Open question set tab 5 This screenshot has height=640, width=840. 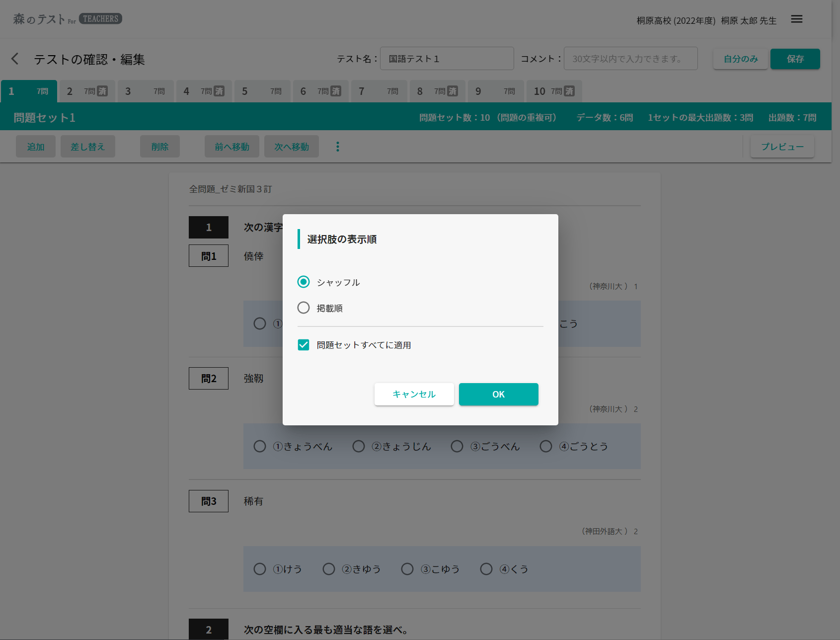[262, 91]
